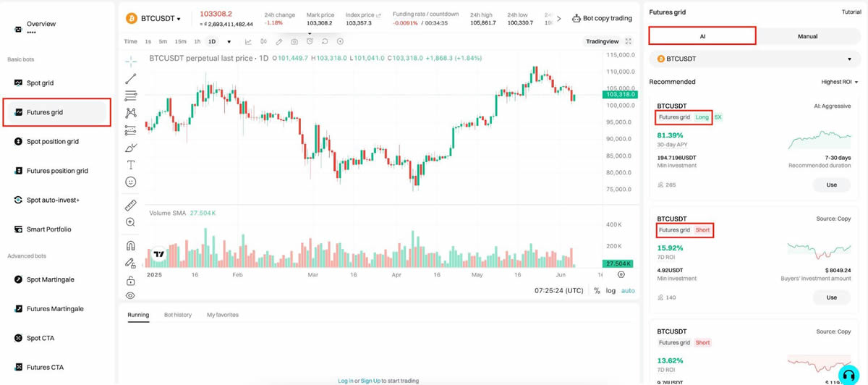Take a chart snapshot with camera icon
This screenshot has height=385, width=868.
pyautogui.click(x=294, y=41)
